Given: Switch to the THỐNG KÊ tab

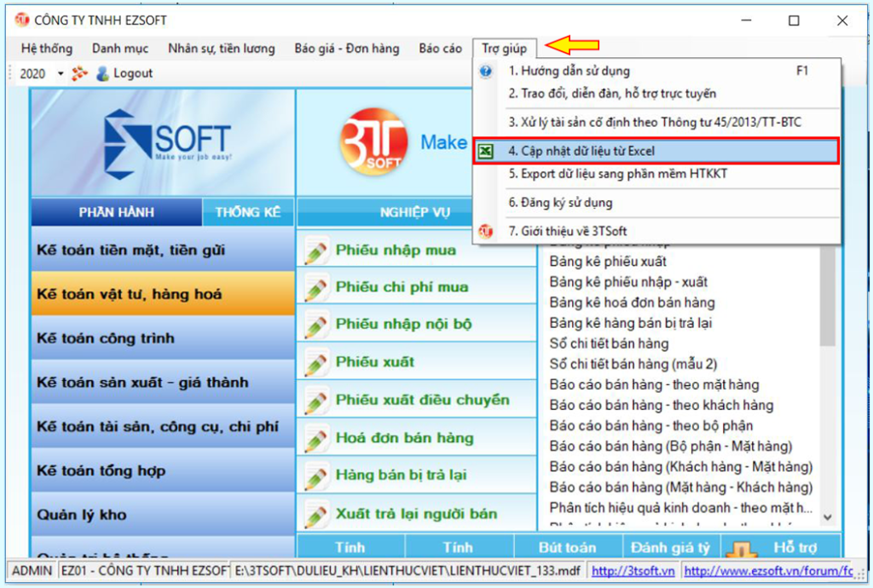Looking at the screenshot, I should 247,211.
